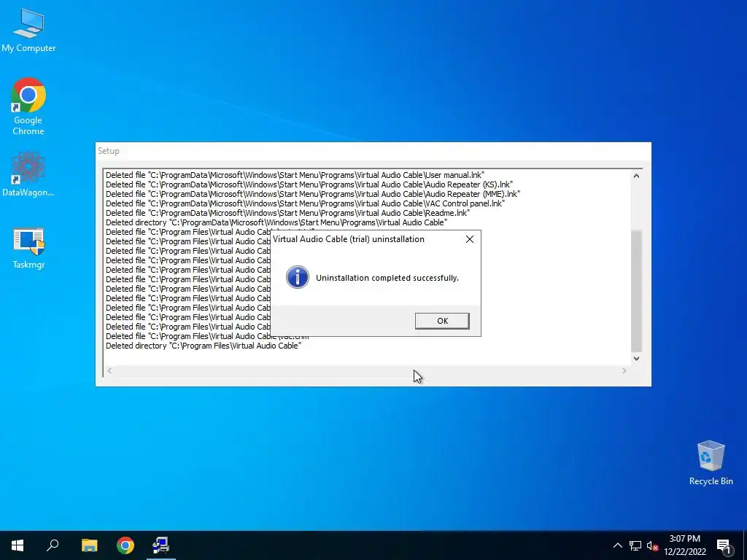Select the DataWagon desktop shortcut
This screenshot has height=560, width=747.
coord(28,174)
